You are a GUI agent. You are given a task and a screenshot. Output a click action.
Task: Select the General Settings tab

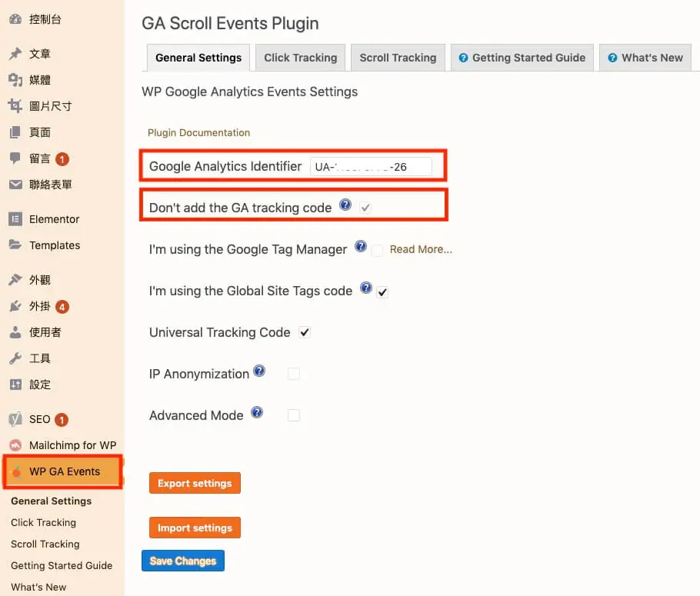pyautogui.click(x=198, y=58)
